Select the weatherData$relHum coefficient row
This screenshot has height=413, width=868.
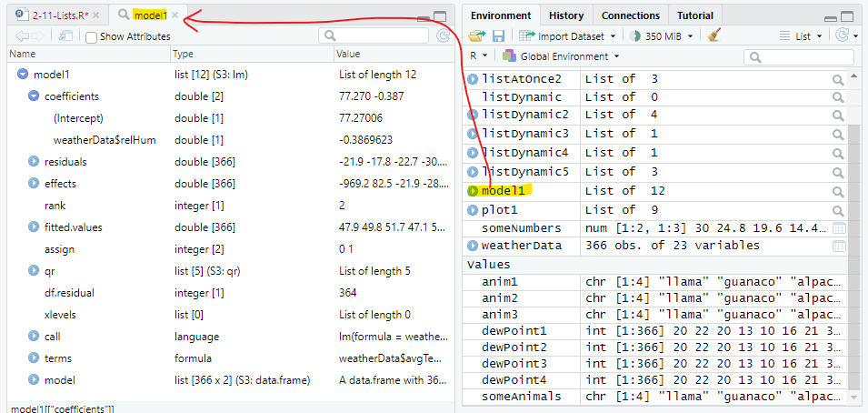click(230, 140)
